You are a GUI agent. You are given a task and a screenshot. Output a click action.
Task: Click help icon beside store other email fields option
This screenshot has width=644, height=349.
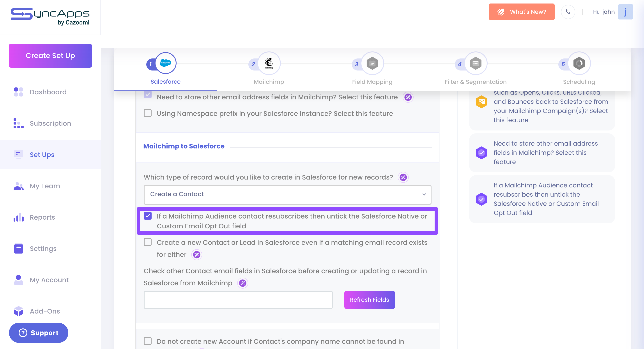tap(408, 97)
